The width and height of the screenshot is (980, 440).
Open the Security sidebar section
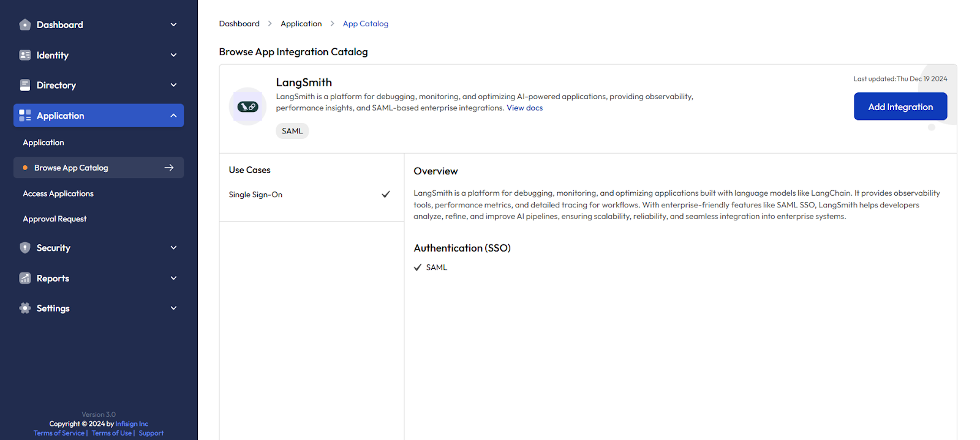[99, 247]
